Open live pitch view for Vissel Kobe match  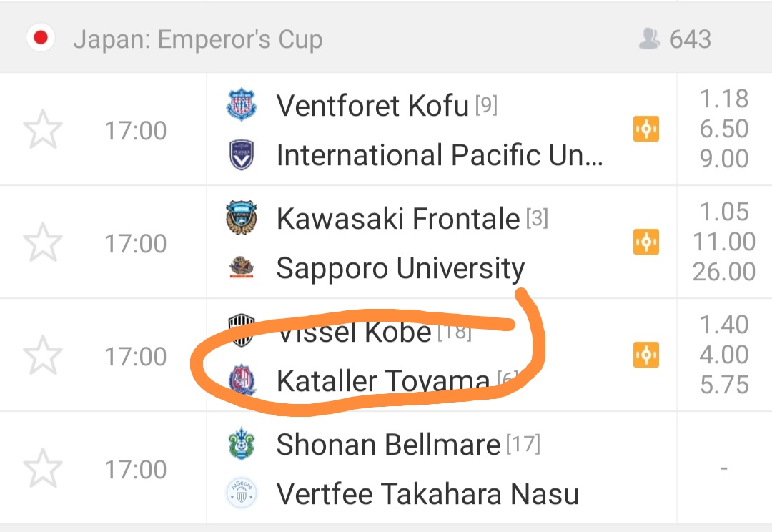645,355
